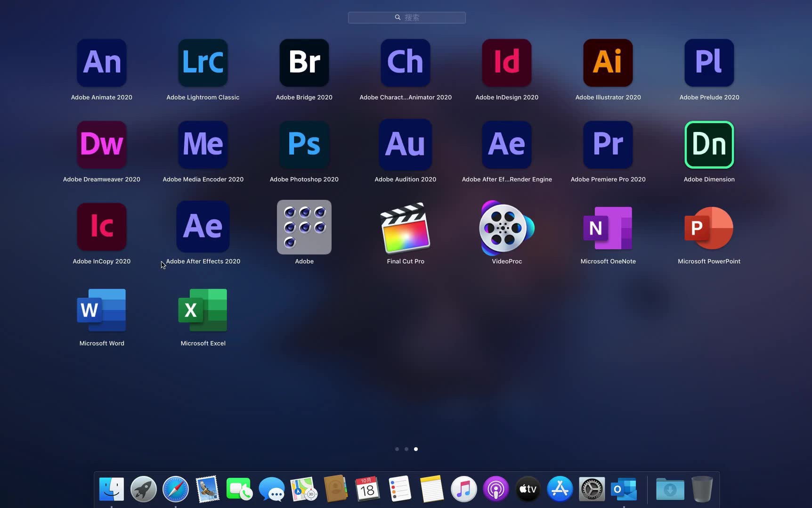Open VideoProc app
The height and width of the screenshot is (508, 812).
point(507,228)
